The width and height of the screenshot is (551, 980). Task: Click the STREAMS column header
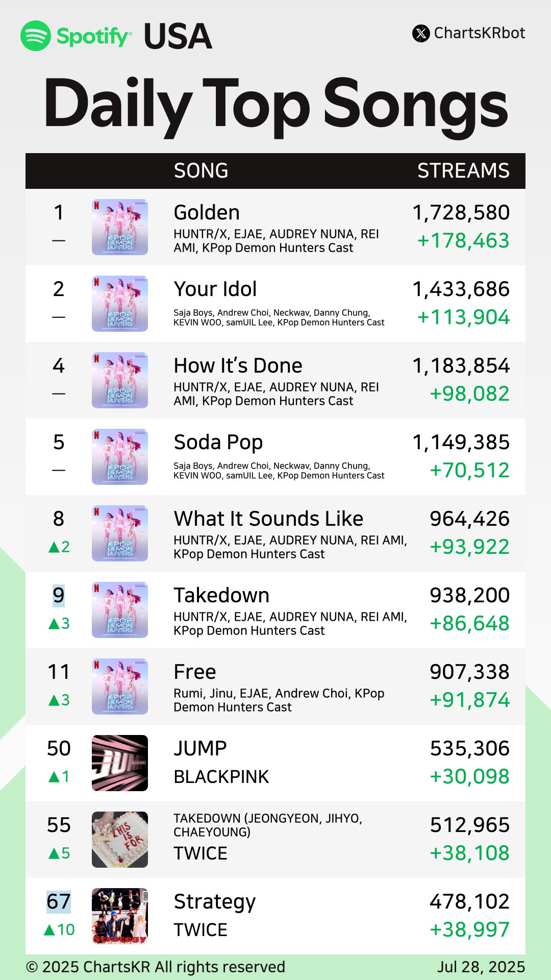(463, 171)
